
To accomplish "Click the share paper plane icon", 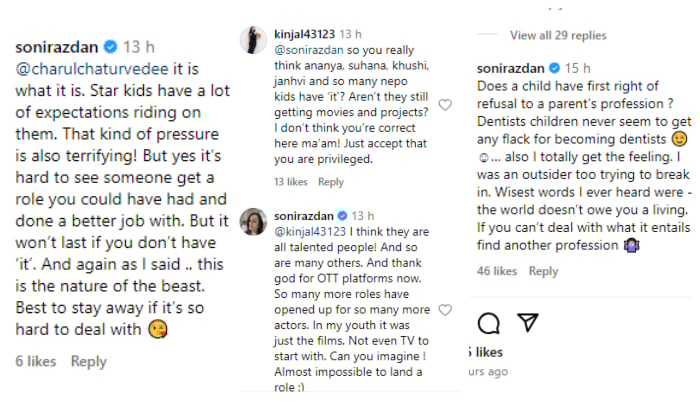I will [x=527, y=323].
